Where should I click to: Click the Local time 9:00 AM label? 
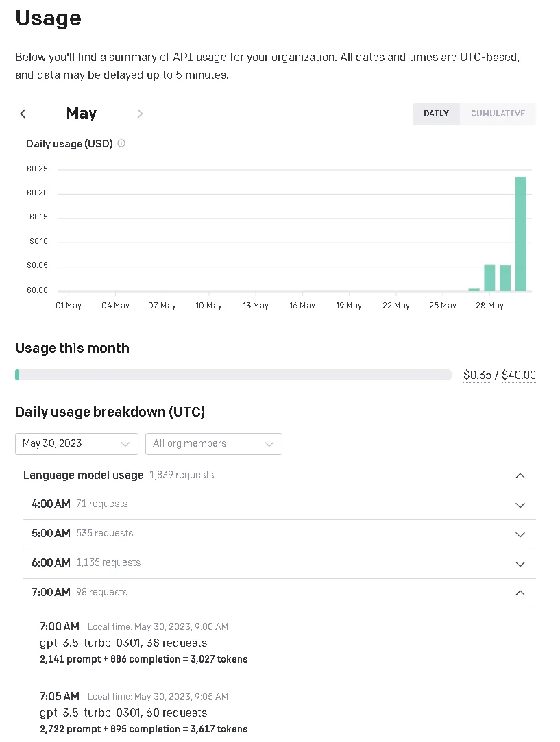[158, 627]
